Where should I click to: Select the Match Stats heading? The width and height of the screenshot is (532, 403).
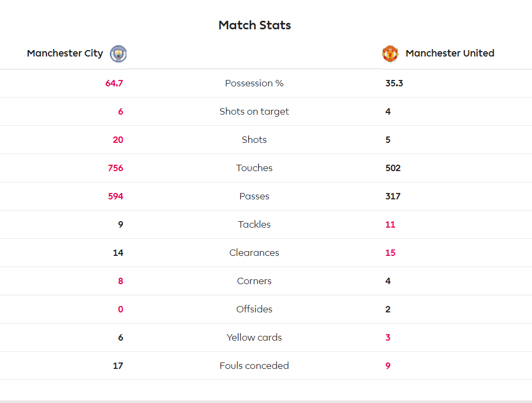pyautogui.click(x=255, y=25)
